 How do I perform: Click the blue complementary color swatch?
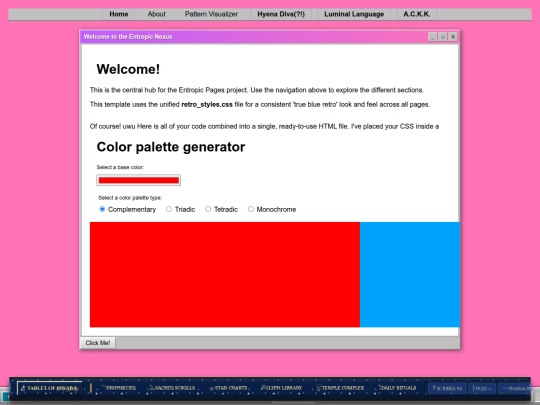[x=410, y=274]
